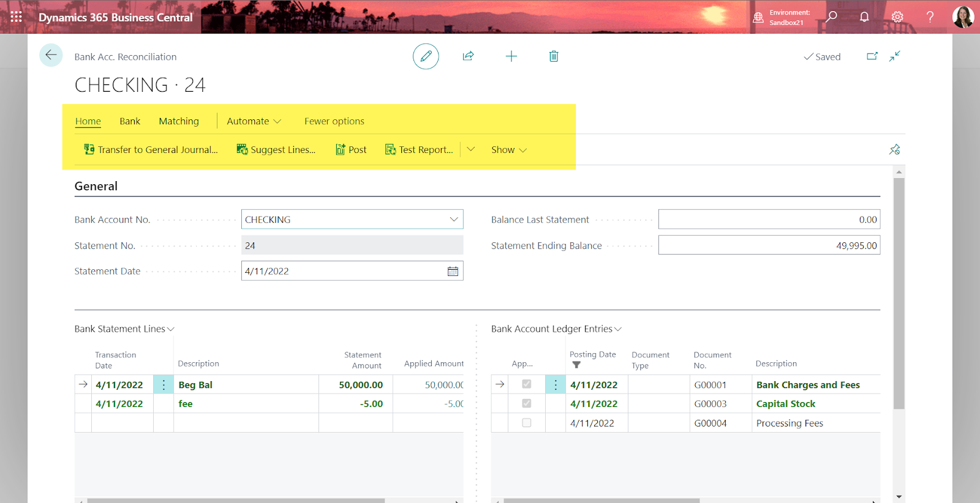
Task: Click the 50,000.00 statement amount cell
Action: (x=356, y=384)
